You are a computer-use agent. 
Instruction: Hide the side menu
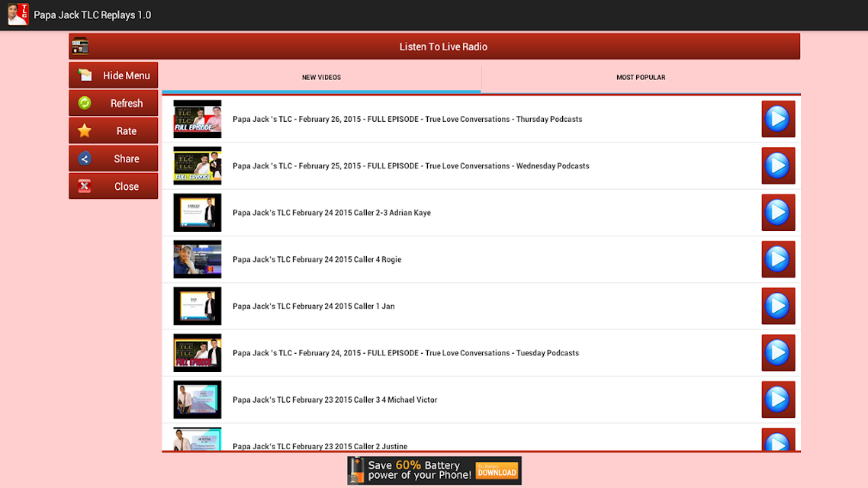(x=114, y=75)
